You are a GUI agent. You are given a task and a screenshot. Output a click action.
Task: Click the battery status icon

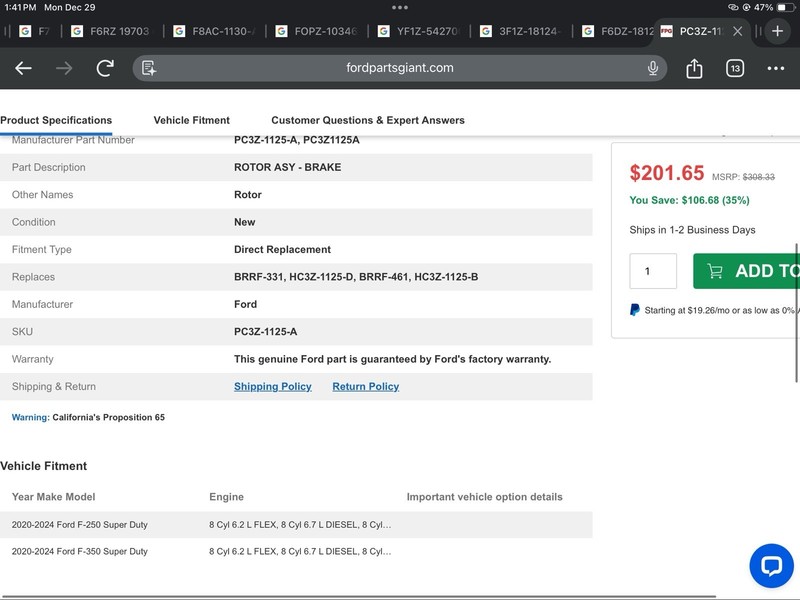point(786,7)
